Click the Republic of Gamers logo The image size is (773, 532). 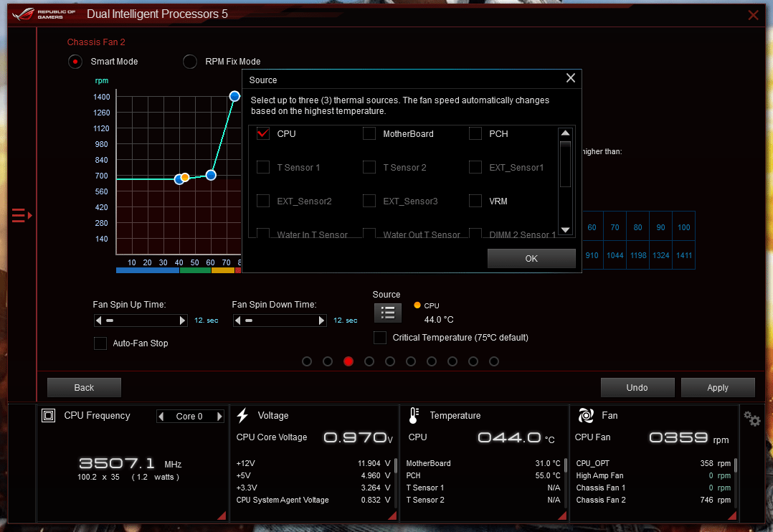pyautogui.click(x=43, y=14)
